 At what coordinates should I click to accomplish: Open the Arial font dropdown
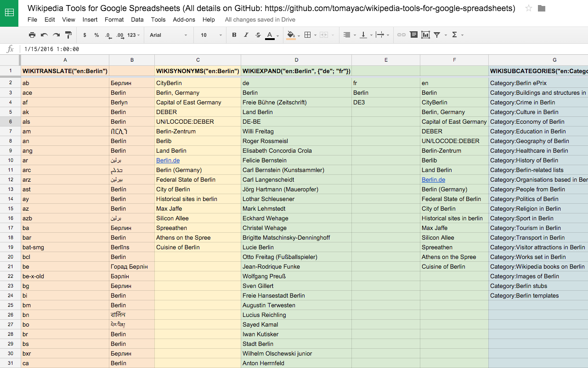[169, 35]
